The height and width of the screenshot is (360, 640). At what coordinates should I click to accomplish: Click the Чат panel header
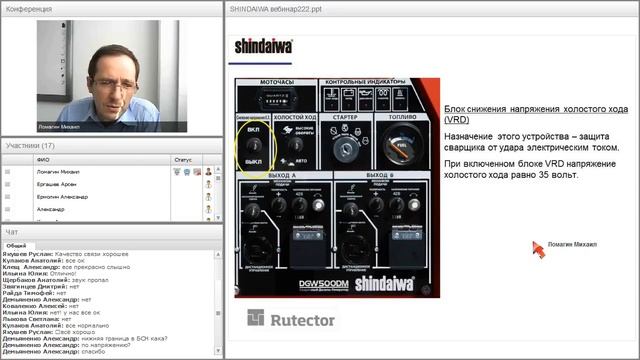click(x=112, y=232)
